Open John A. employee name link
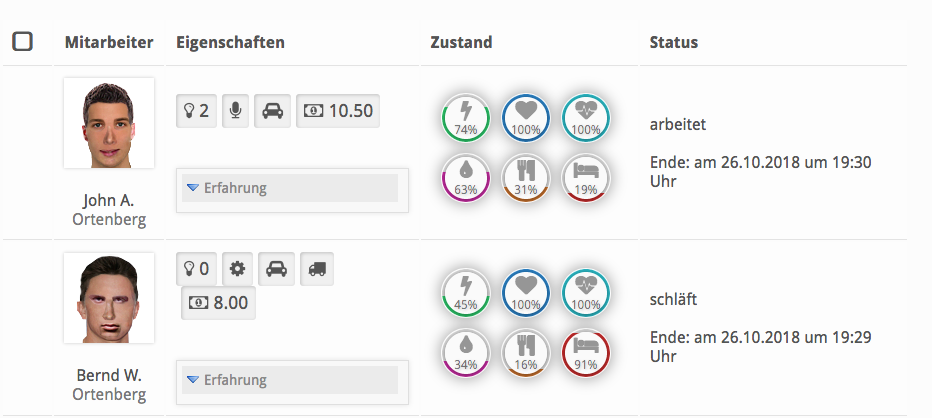This screenshot has height=418, width=932. click(x=108, y=200)
